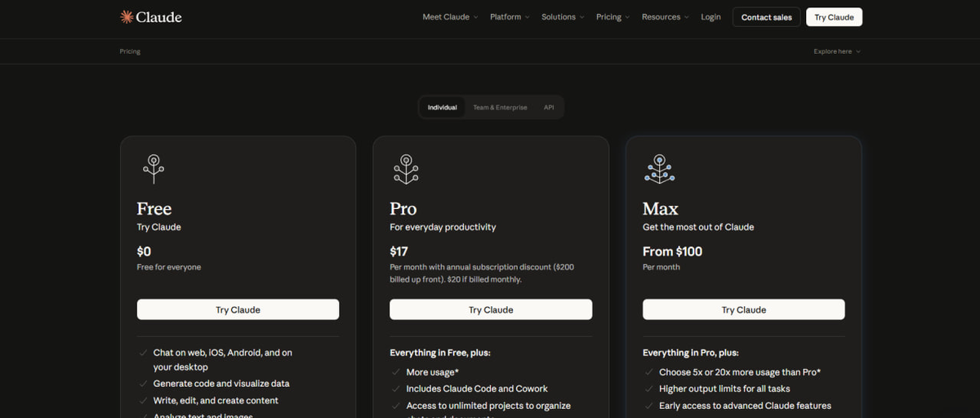Switch to the API tab

click(x=549, y=108)
